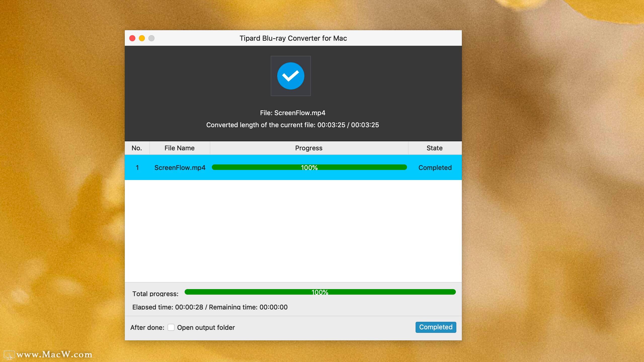
Task: Click the No. column header
Action: (137, 148)
